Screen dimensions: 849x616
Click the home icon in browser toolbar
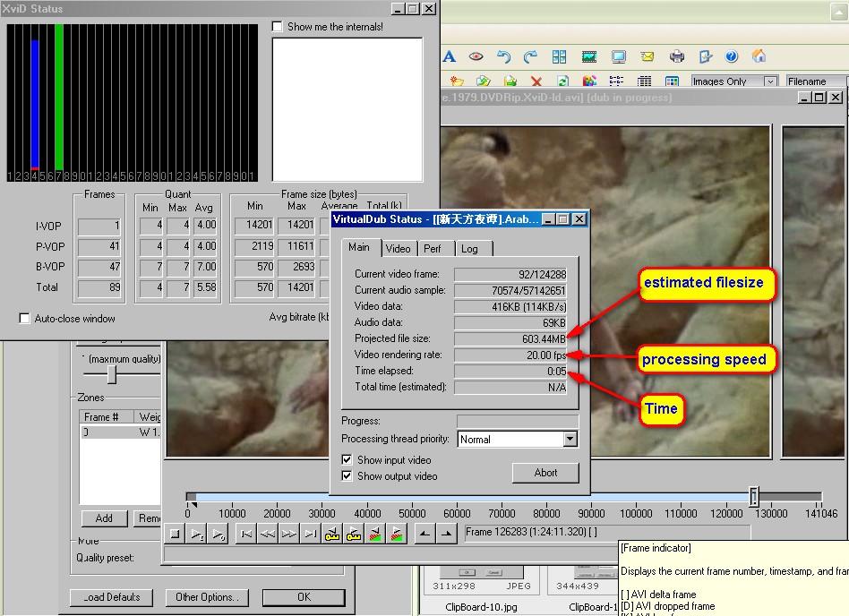point(759,56)
